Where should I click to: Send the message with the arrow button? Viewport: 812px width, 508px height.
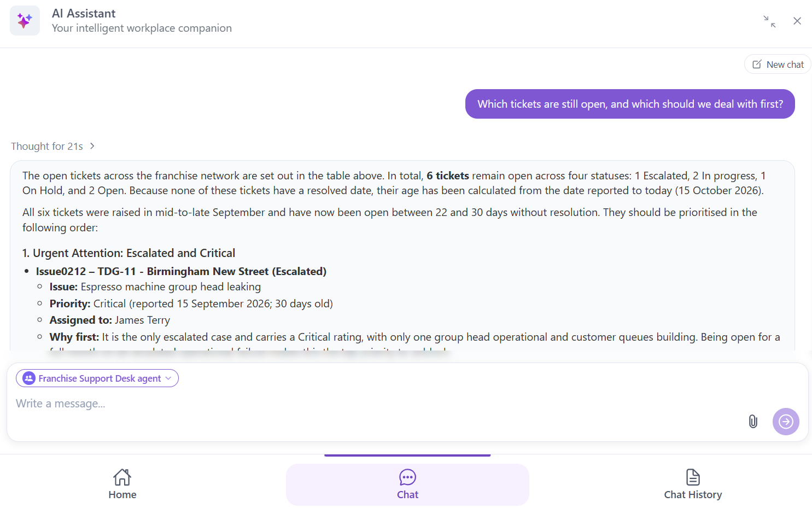click(786, 422)
